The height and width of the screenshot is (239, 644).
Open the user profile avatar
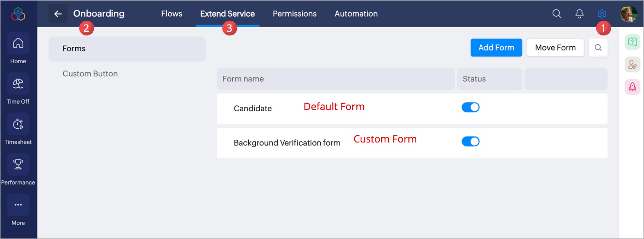tap(629, 14)
